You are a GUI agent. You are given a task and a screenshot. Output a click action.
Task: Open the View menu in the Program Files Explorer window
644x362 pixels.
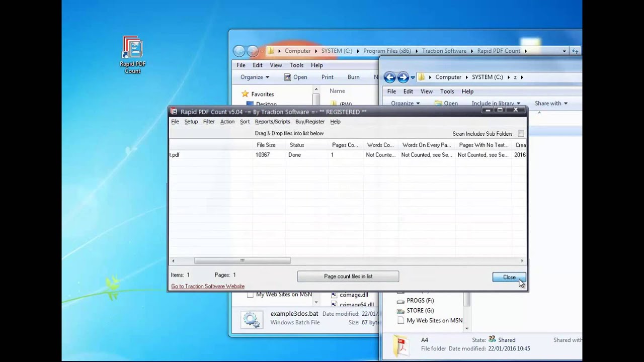(276, 65)
